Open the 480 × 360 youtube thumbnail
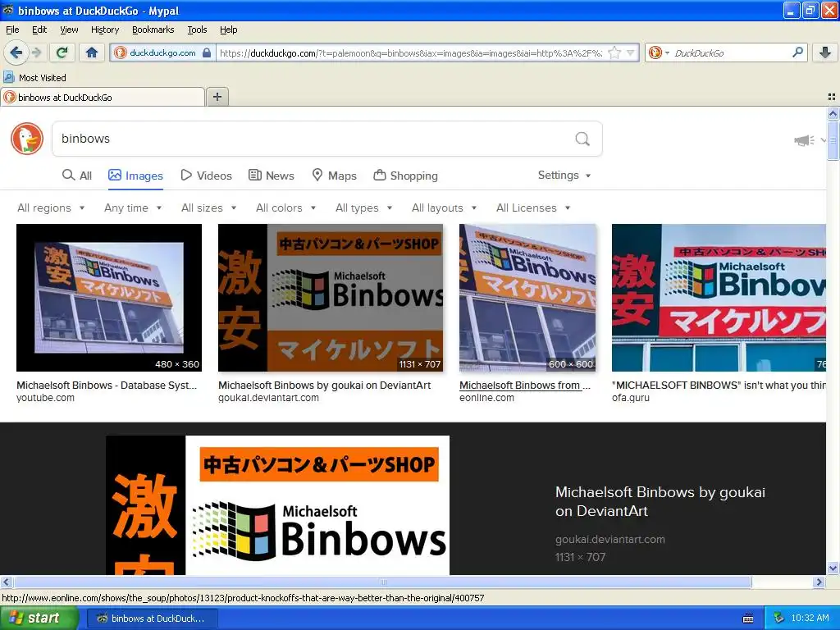 [109, 297]
